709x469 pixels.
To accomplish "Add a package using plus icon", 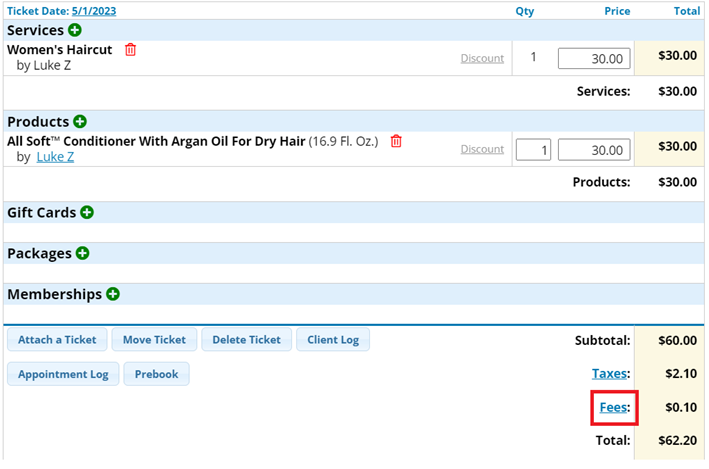I will click(x=83, y=253).
